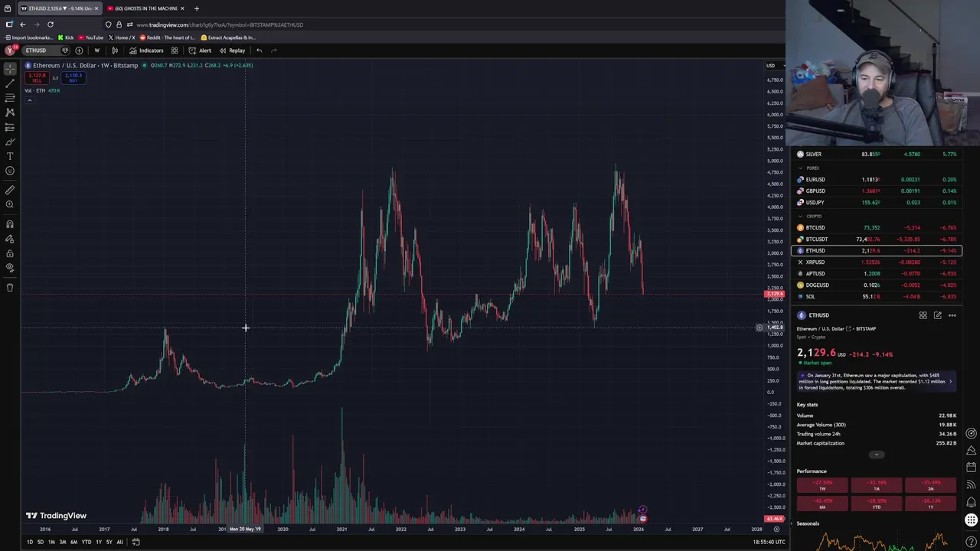Viewport: 980px width, 551px height.
Task: Open the Fibonacci retracement tools
Action: click(10, 97)
